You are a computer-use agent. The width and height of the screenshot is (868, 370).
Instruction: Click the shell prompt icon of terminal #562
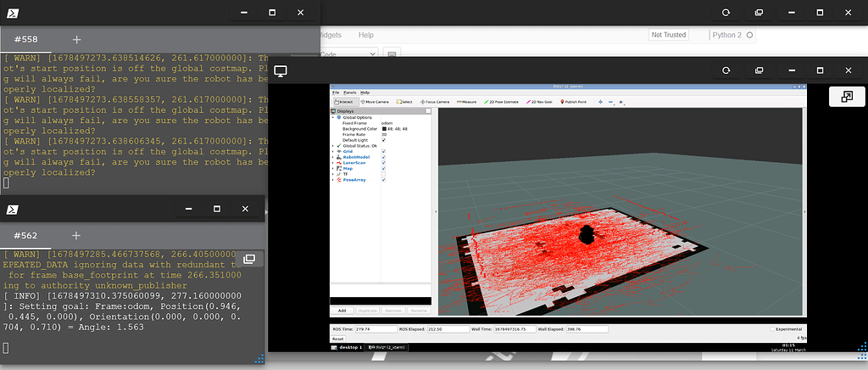click(x=13, y=209)
